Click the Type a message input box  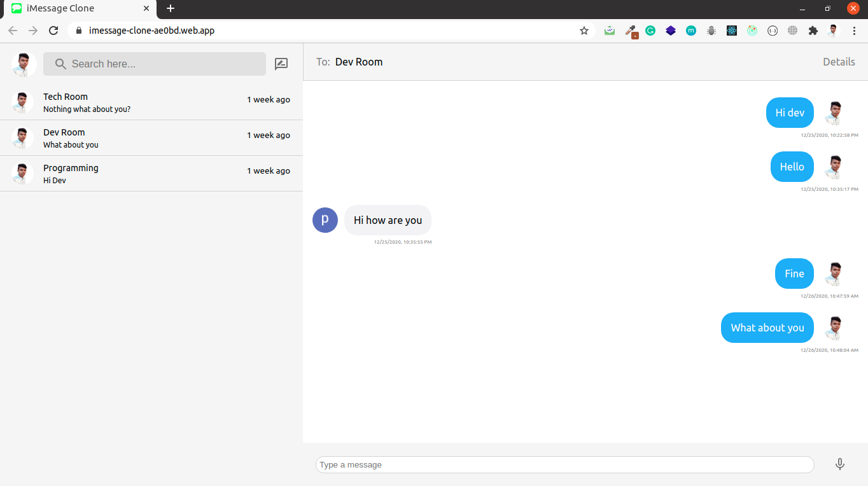click(x=564, y=464)
